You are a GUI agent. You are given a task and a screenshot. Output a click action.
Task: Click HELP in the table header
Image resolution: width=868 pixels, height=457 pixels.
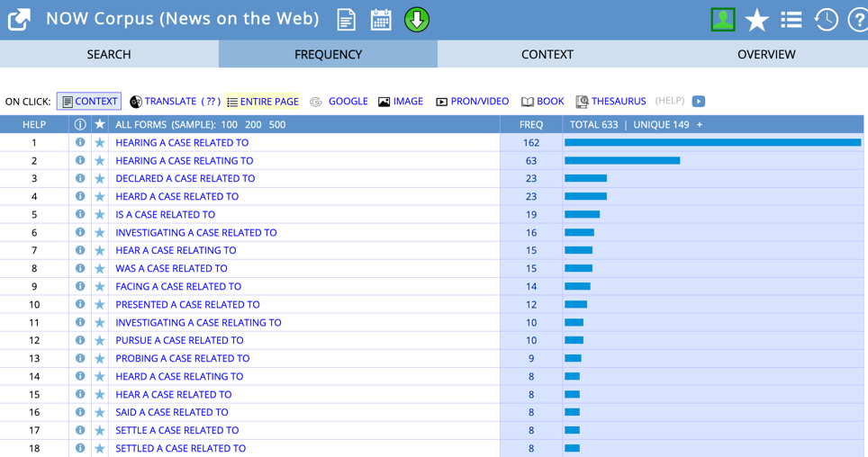[34, 124]
